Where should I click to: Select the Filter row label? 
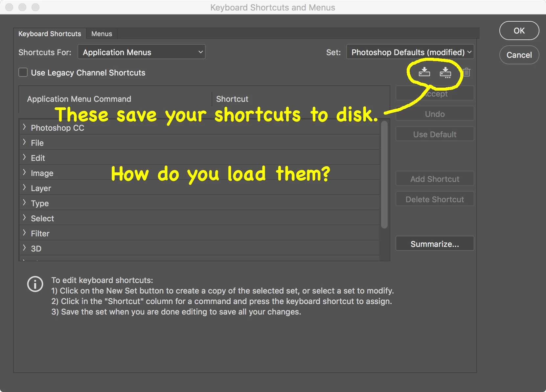pyautogui.click(x=40, y=233)
